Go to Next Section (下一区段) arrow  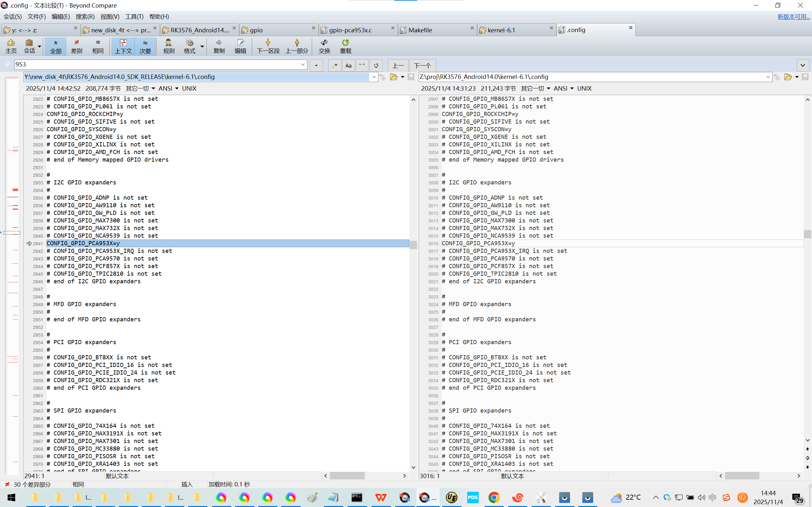268,46
